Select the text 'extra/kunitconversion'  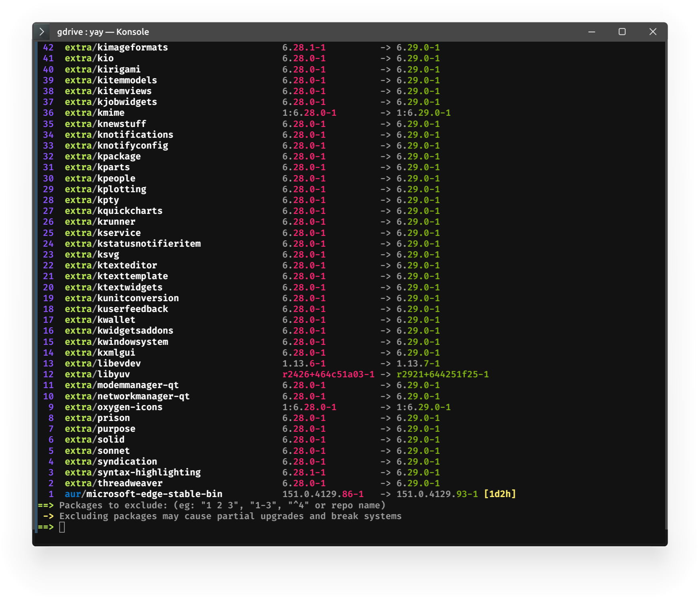(122, 298)
